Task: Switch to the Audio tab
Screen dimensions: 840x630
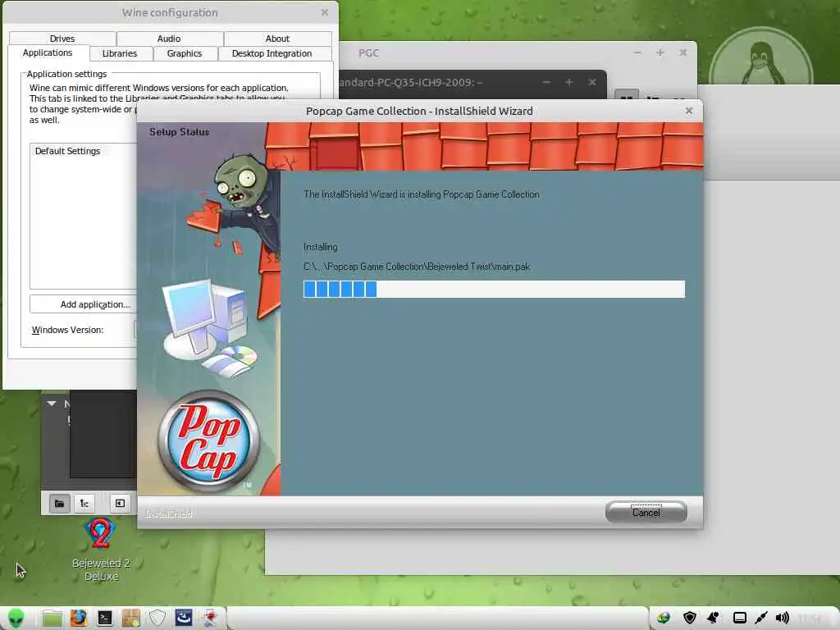Action: pyautogui.click(x=169, y=39)
